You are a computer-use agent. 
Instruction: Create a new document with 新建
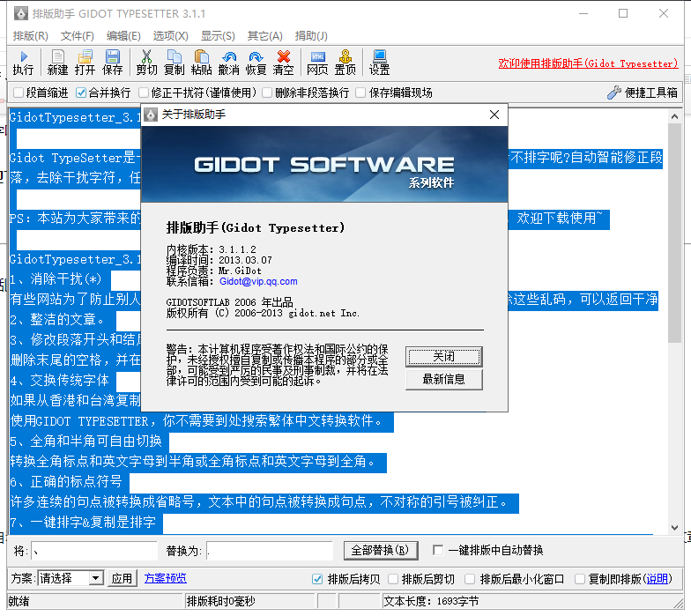(58, 63)
